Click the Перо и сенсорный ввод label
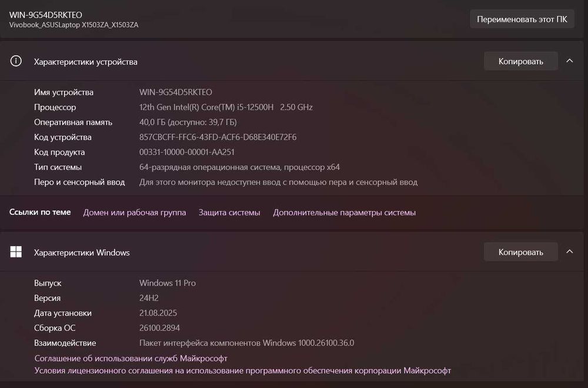The image size is (588, 388). pyautogui.click(x=79, y=182)
